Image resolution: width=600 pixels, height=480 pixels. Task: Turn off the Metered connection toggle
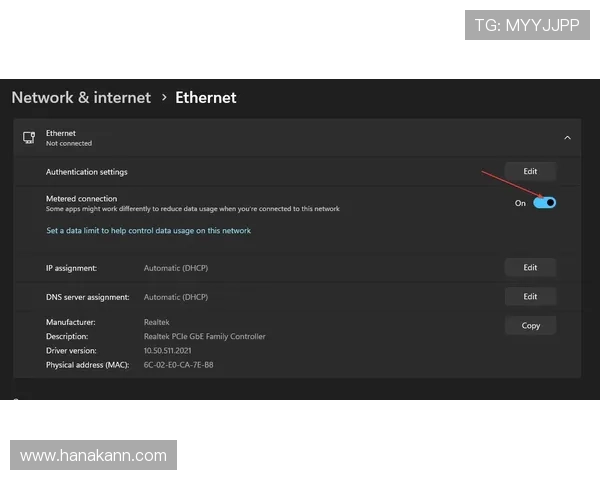point(544,202)
